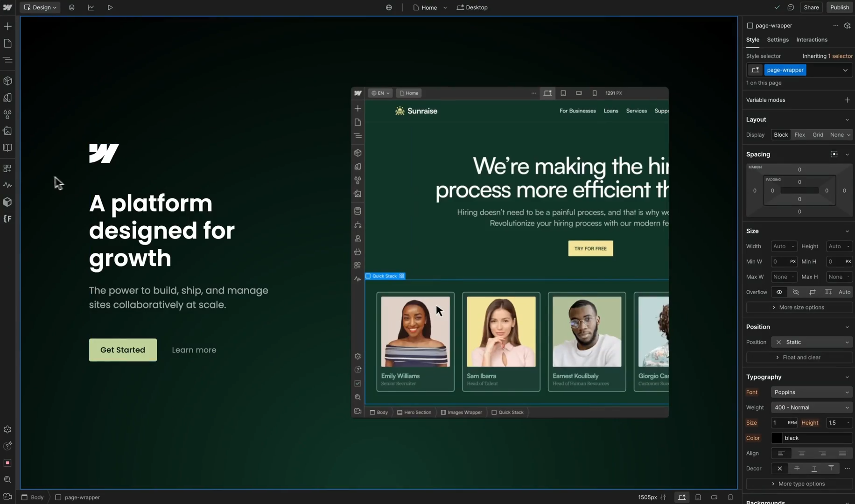Open the Variables panel icon
Screen dimensions: 855x504
7,98
